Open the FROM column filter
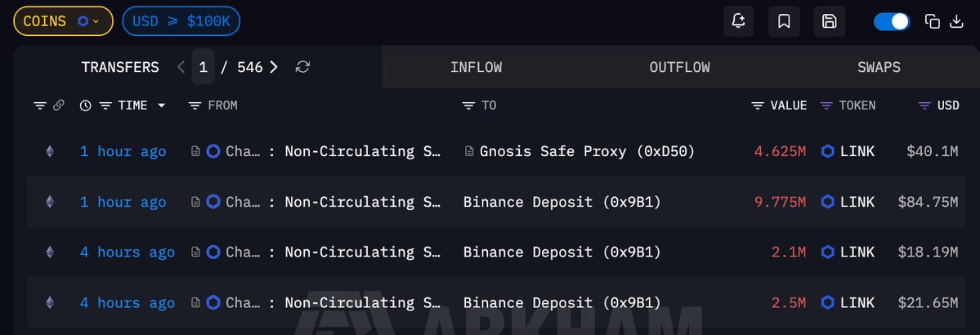Screen dimensions: 980x335 (x=195, y=105)
